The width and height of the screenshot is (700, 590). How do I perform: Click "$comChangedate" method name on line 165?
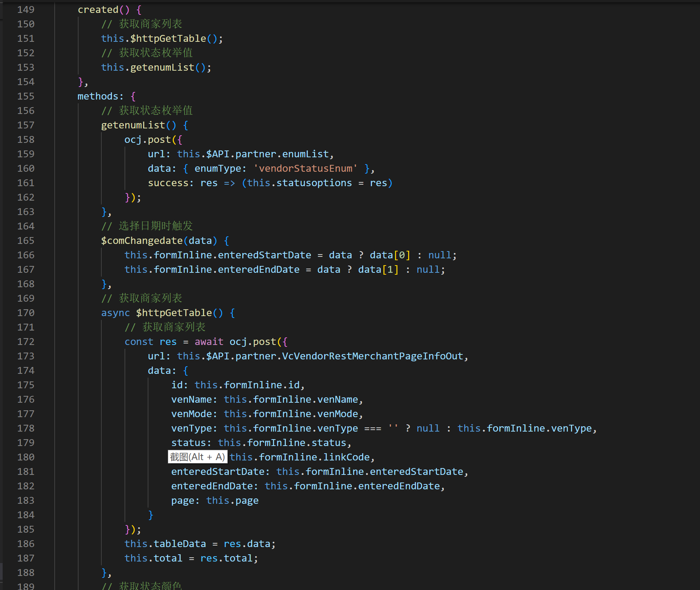coord(142,240)
